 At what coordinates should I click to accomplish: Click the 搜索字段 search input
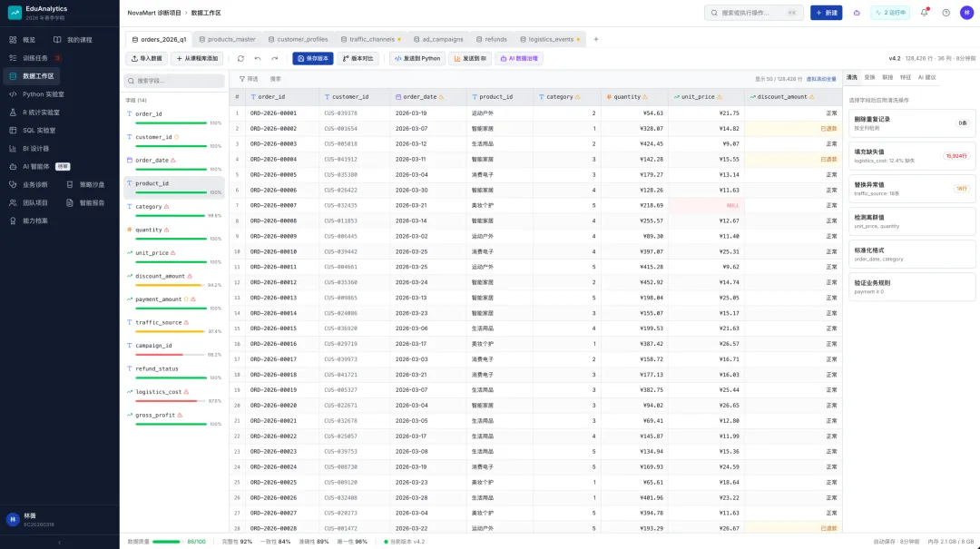(x=174, y=81)
